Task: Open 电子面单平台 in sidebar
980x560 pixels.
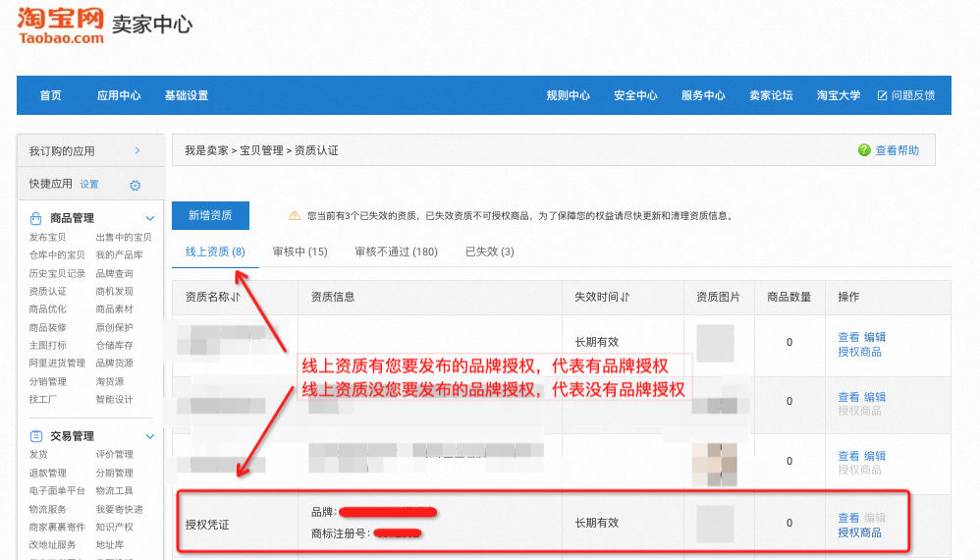Action: 57,490
